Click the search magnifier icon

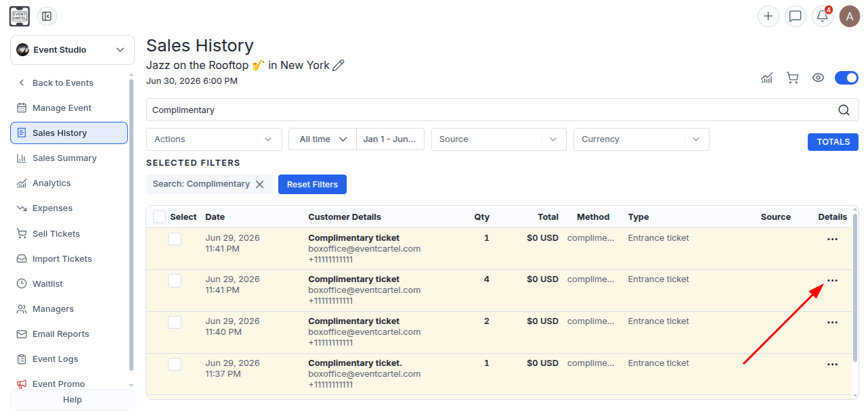click(844, 110)
